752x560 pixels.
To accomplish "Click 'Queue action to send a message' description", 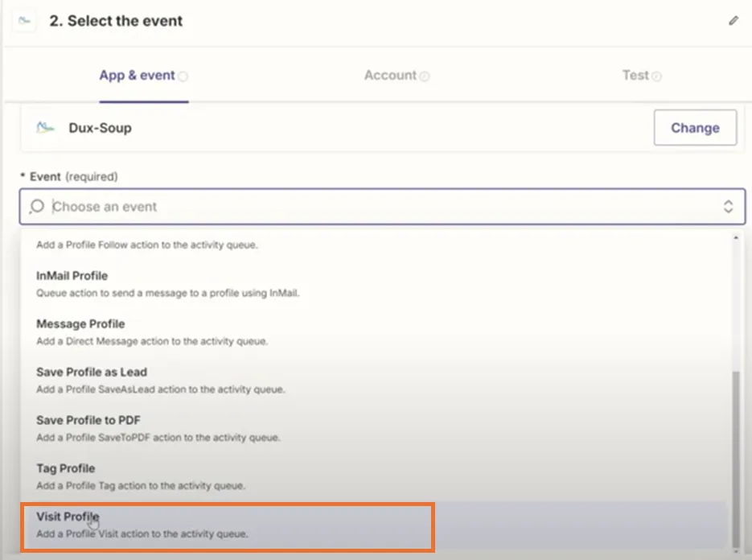I will (168, 293).
